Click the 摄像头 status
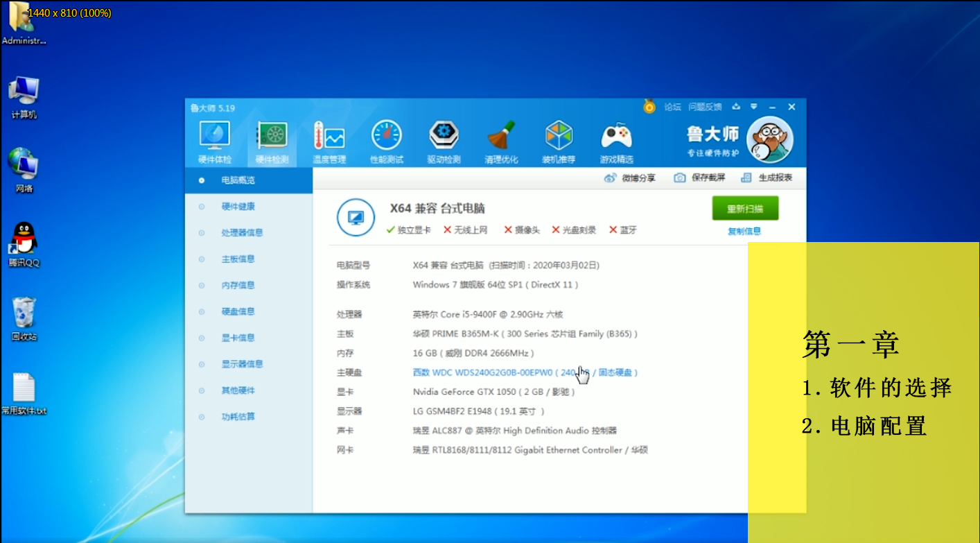 522,230
